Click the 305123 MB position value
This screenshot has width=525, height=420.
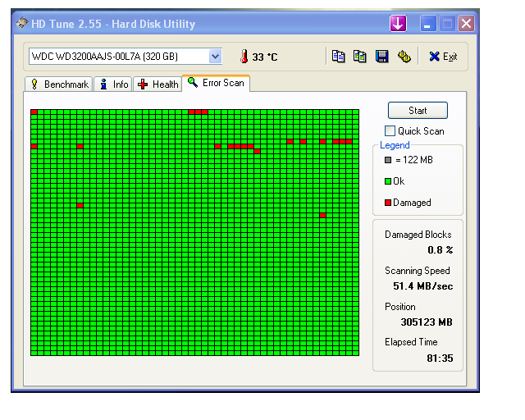427,322
